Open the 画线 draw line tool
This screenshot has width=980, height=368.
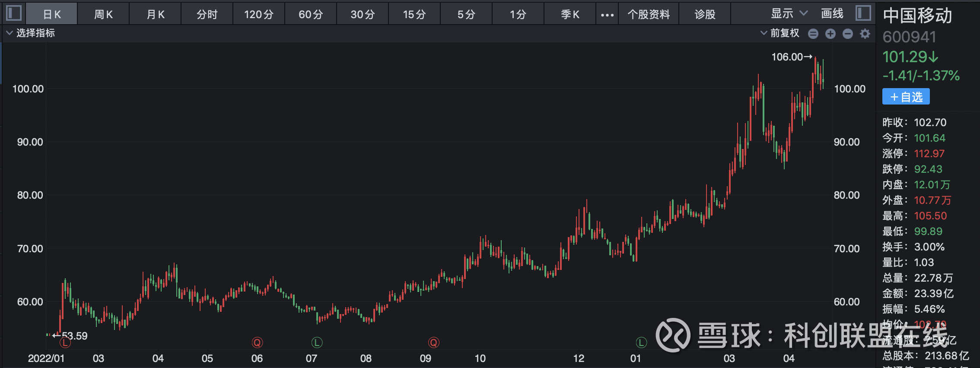(832, 13)
